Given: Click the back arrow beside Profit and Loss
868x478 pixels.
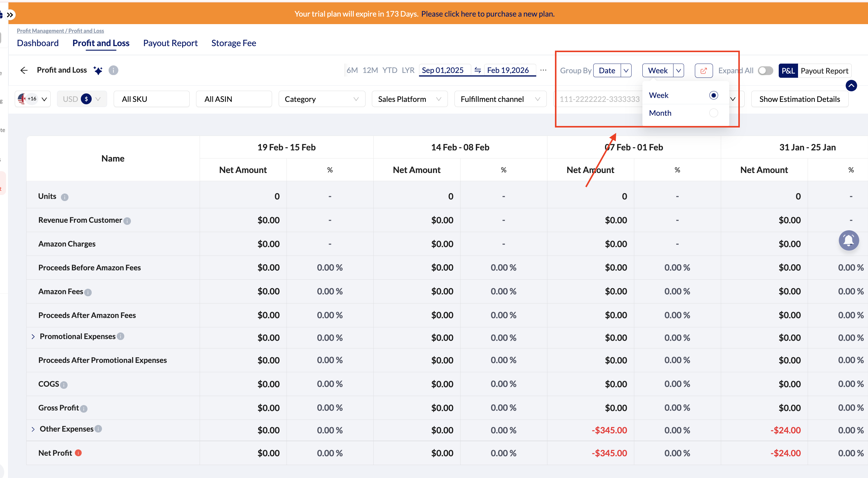Looking at the screenshot, I should click(24, 70).
